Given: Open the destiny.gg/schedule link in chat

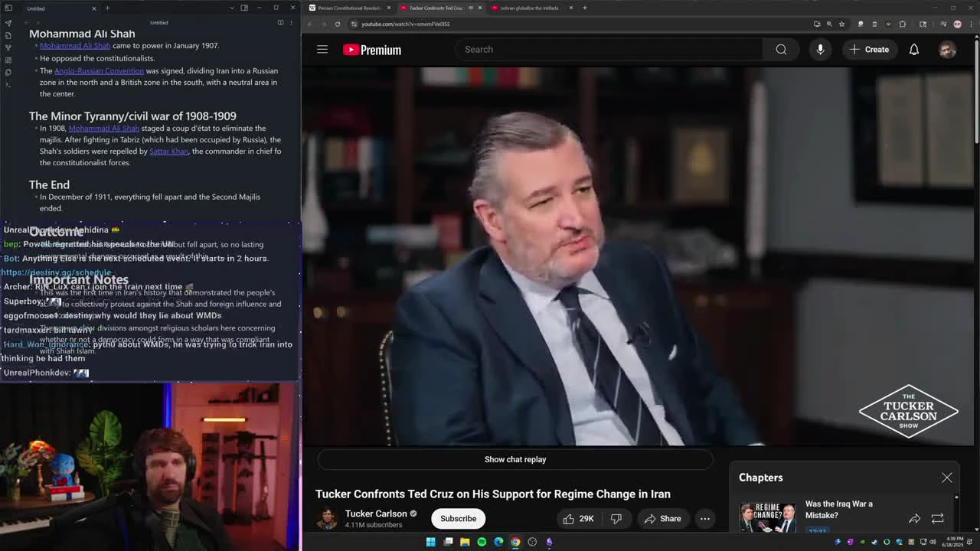Looking at the screenshot, I should [x=56, y=272].
